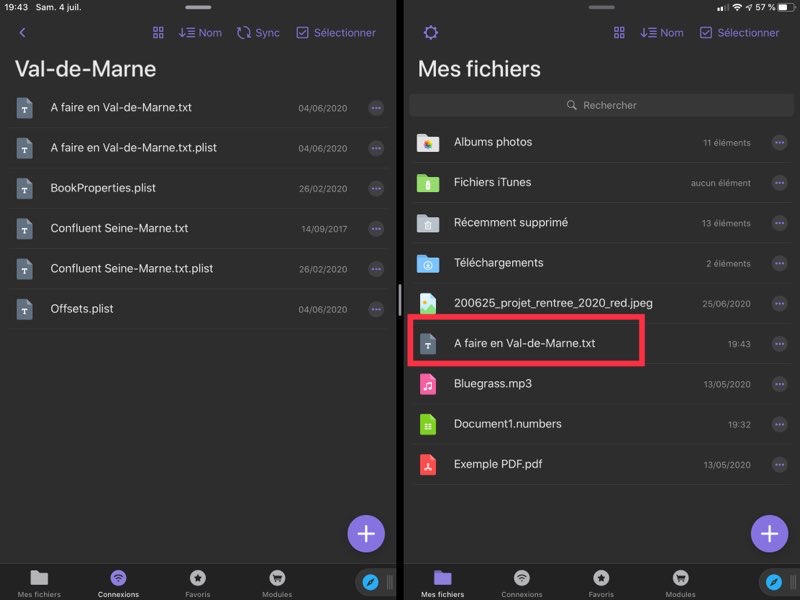This screenshot has width=800, height=600.
Task: Tap the back arrow in Val-de-Marne pane
Action: pos(22,33)
